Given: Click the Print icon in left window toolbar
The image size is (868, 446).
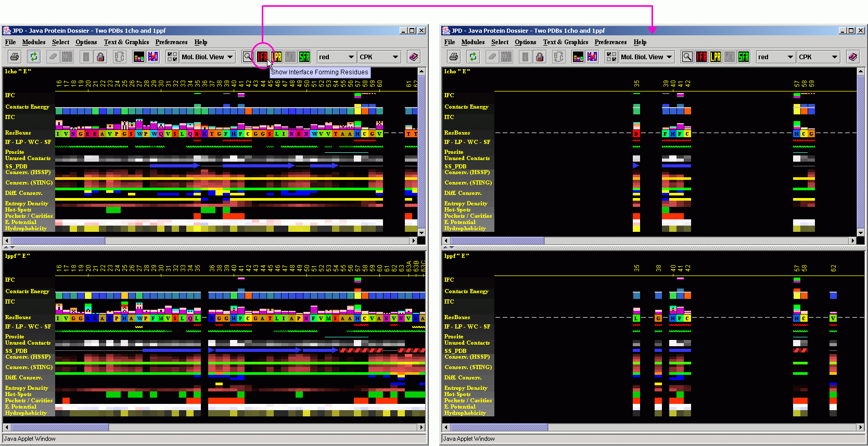Looking at the screenshot, I should (x=15, y=57).
